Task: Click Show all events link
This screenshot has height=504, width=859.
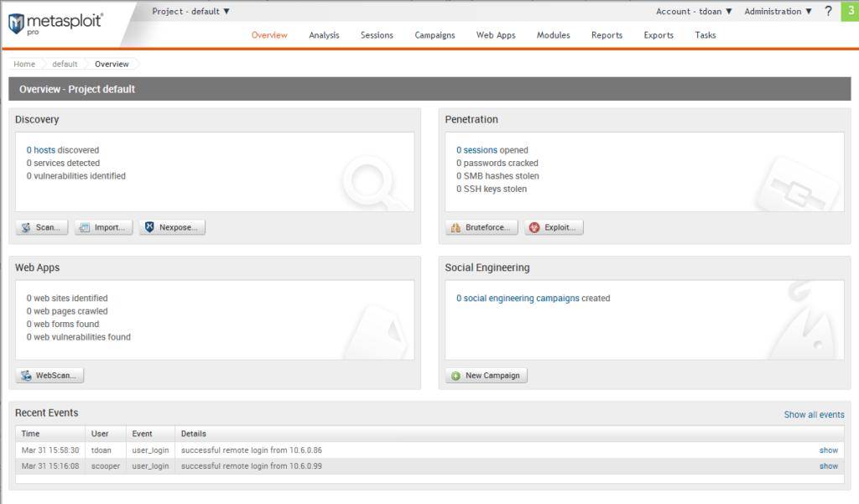Action: click(814, 414)
